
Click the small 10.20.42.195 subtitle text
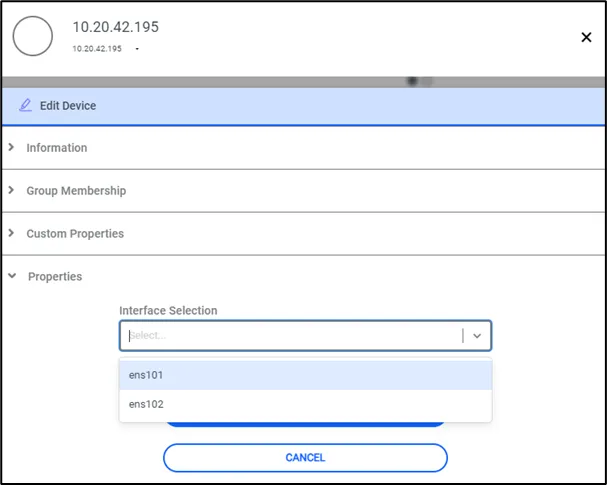click(x=97, y=49)
